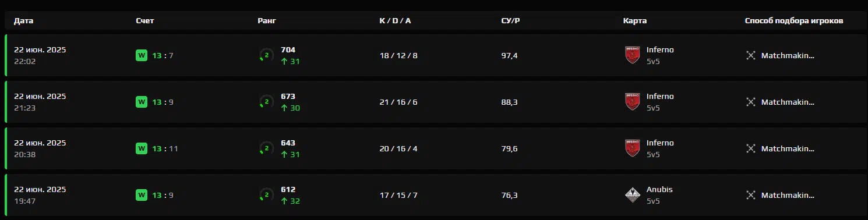Click green up arrow next to 30
Image resolution: width=868 pixels, height=220 pixels.
(284, 108)
